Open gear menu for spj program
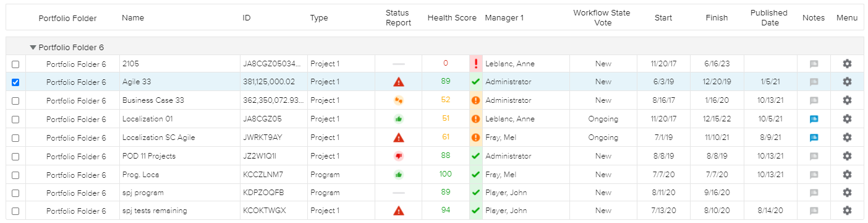 click(847, 193)
